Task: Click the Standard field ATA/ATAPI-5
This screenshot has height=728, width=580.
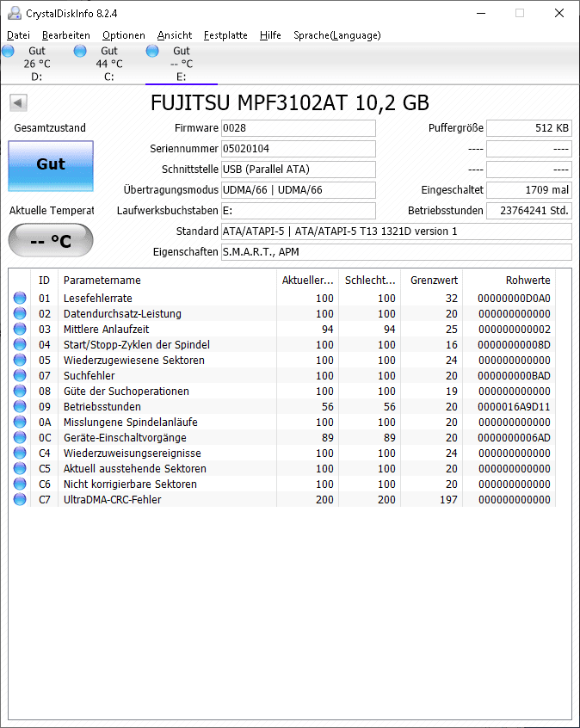Action: (x=396, y=231)
